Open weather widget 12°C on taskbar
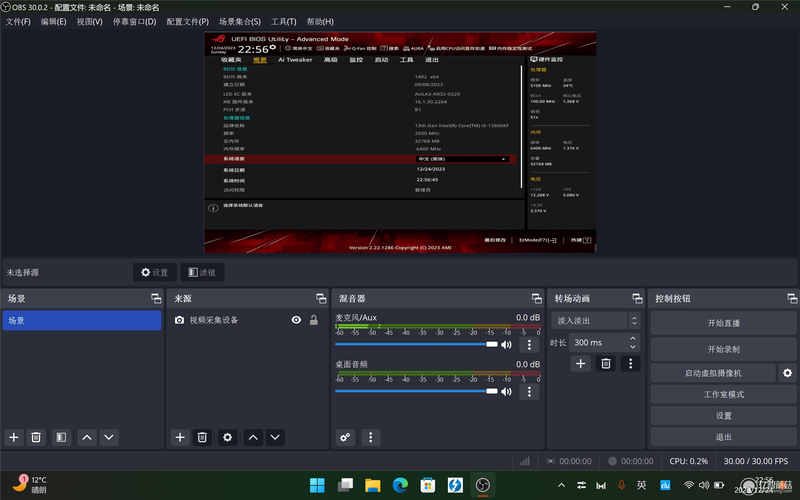The width and height of the screenshot is (800, 500). pyautogui.click(x=30, y=485)
